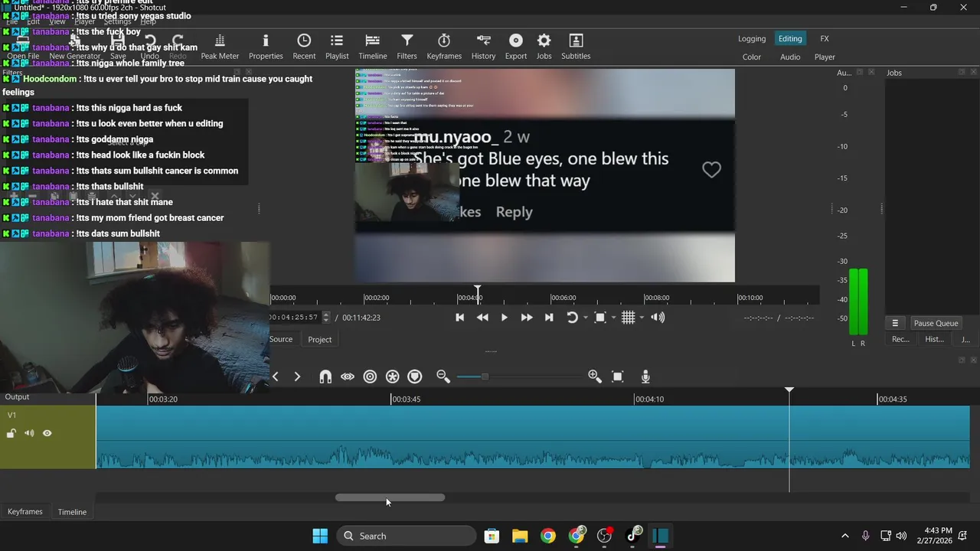
Task: Open the Playlist panel
Action: 337,47
